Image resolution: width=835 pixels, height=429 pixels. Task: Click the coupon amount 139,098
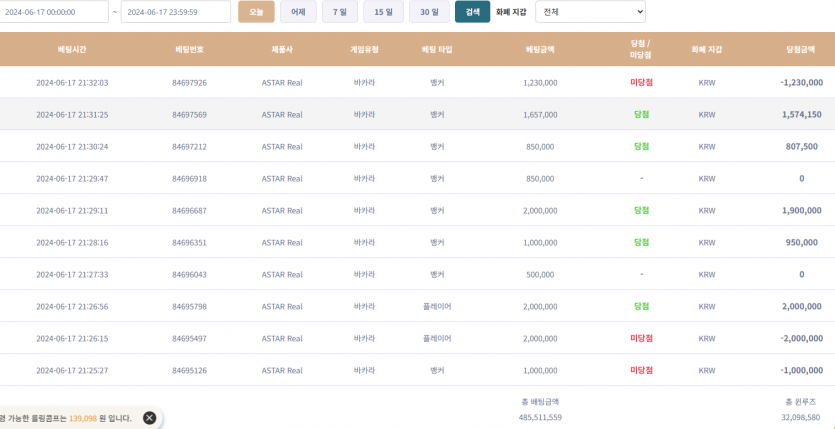pos(83,418)
